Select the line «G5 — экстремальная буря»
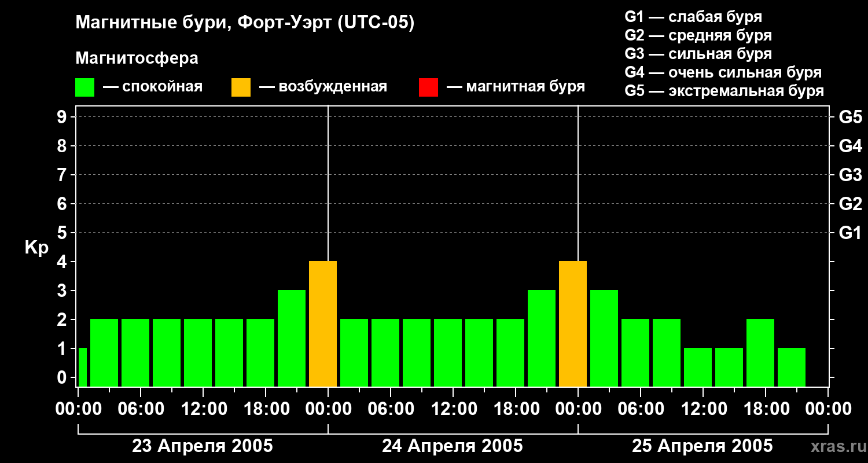Image resolution: width=868 pixels, height=463 pixels. pos(724,91)
